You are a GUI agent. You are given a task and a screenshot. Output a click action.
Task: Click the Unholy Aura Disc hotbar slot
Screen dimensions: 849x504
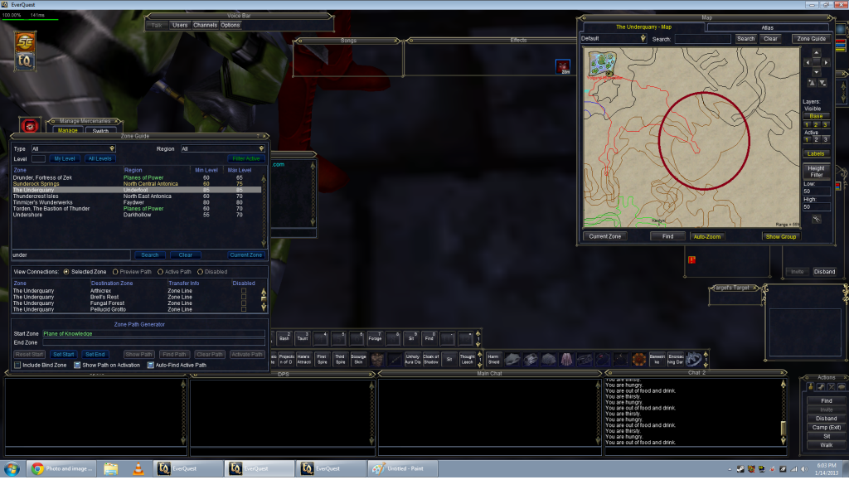tap(413, 359)
